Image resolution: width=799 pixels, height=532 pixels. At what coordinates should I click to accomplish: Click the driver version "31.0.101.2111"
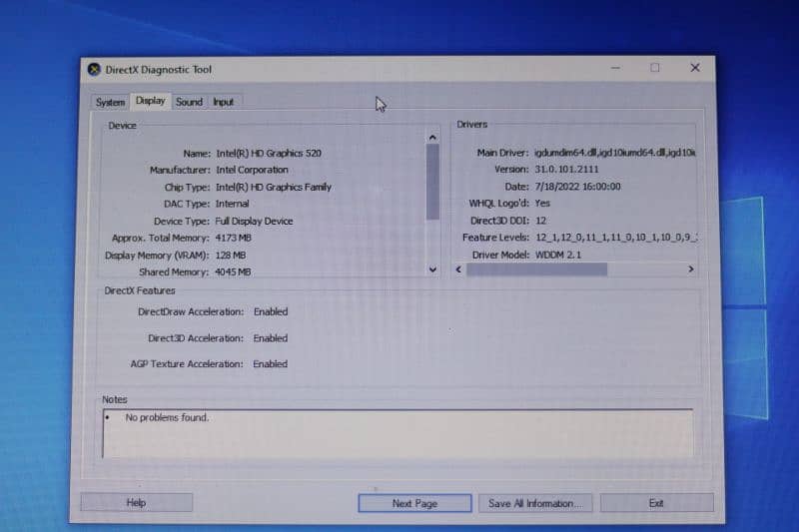pyautogui.click(x=566, y=169)
